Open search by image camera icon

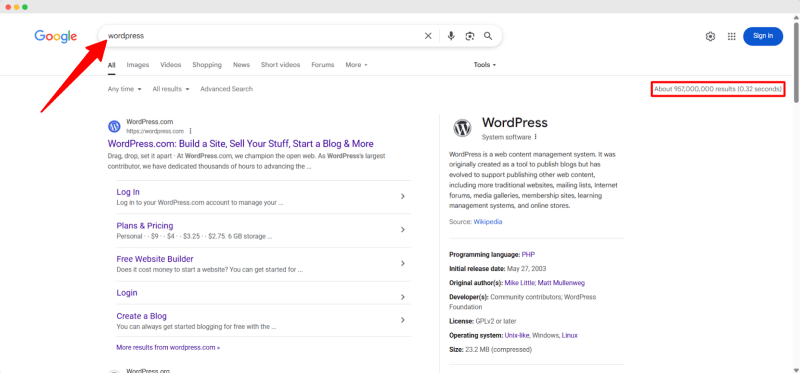[470, 36]
